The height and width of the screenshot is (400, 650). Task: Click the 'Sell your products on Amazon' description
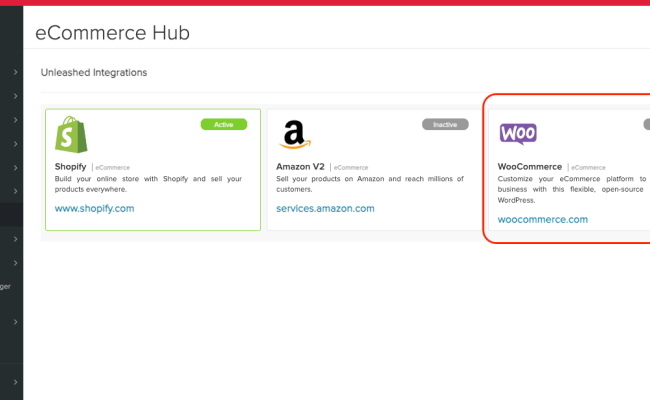(370, 184)
